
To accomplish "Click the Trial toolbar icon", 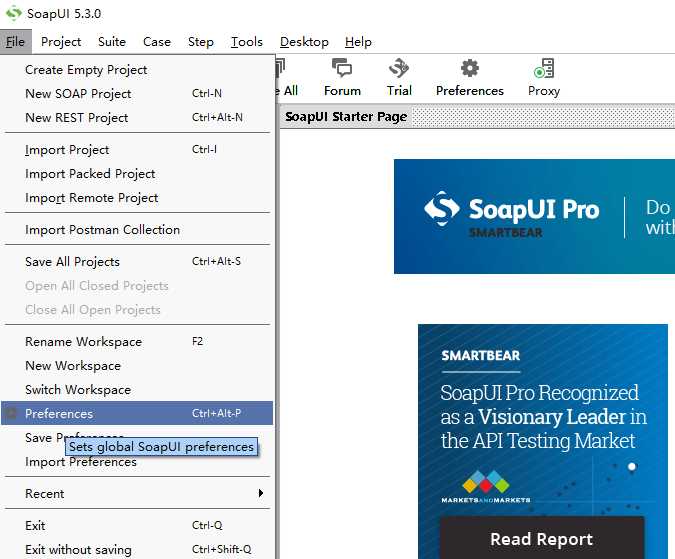I will pyautogui.click(x=399, y=78).
